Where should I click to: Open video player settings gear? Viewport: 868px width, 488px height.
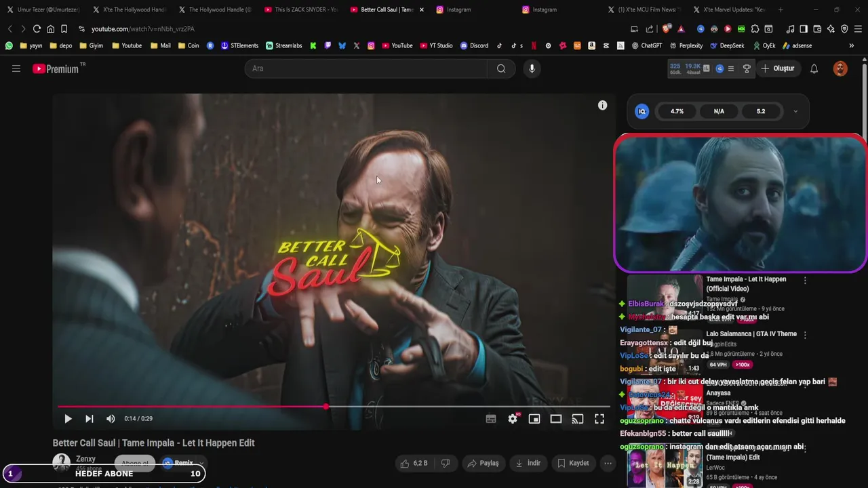513,419
